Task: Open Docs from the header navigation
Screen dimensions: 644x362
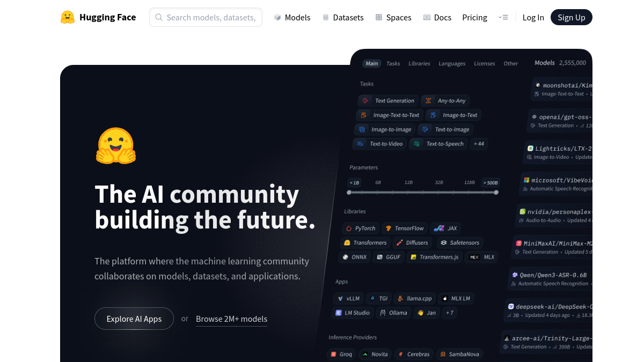Action: click(x=437, y=17)
